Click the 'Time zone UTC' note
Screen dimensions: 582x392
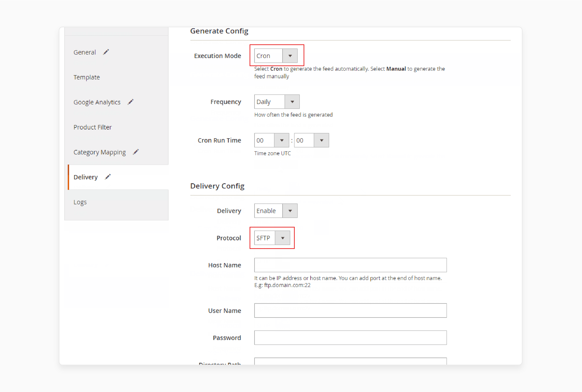(x=272, y=153)
